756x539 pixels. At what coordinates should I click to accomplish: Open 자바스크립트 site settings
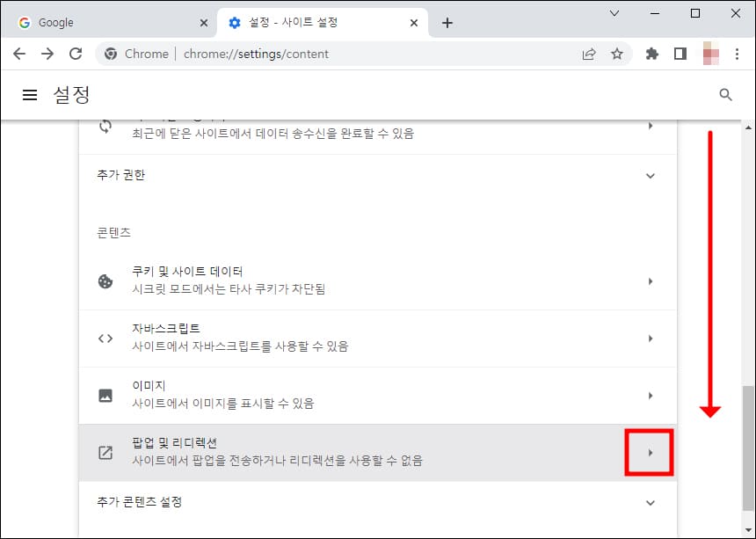pyautogui.click(x=651, y=338)
